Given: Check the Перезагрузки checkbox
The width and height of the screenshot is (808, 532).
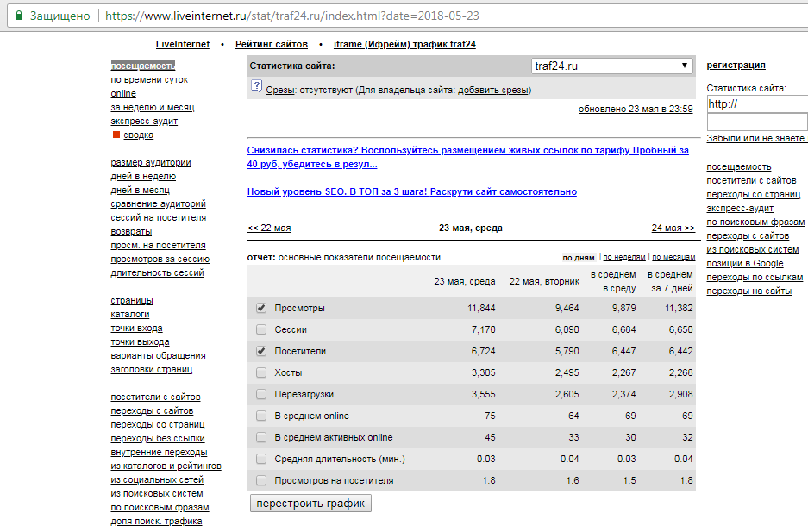Looking at the screenshot, I should tap(261, 394).
